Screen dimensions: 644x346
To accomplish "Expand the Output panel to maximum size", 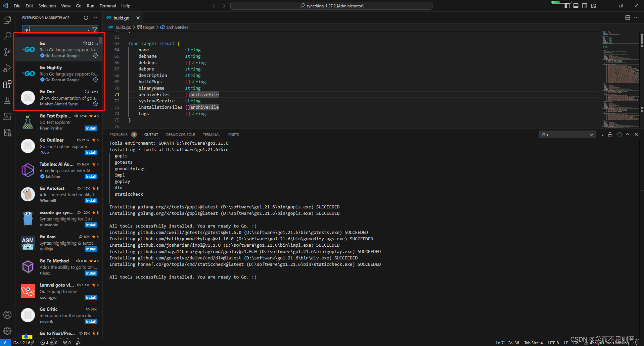I will tap(628, 134).
